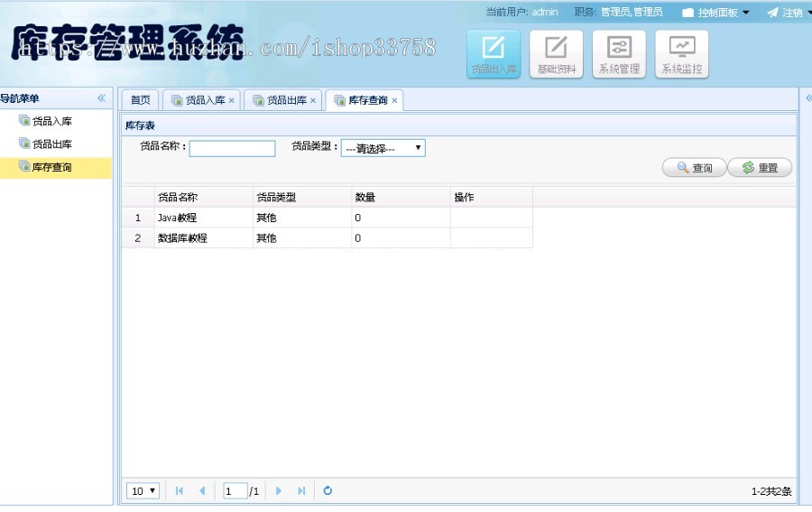Open the 系统管理 module icon
812x512 pixels.
(619, 54)
